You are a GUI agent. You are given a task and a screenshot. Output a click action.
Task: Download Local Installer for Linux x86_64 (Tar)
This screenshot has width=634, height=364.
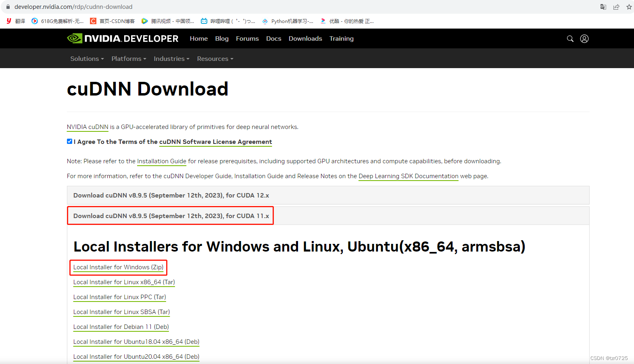[x=124, y=282]
